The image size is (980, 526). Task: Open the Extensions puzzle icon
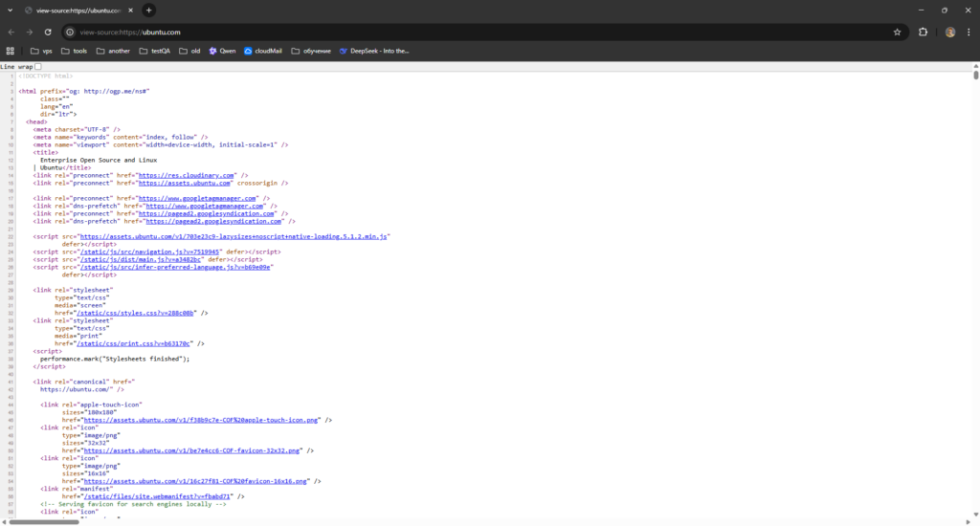pyautogui.click(x=923, y=32)
